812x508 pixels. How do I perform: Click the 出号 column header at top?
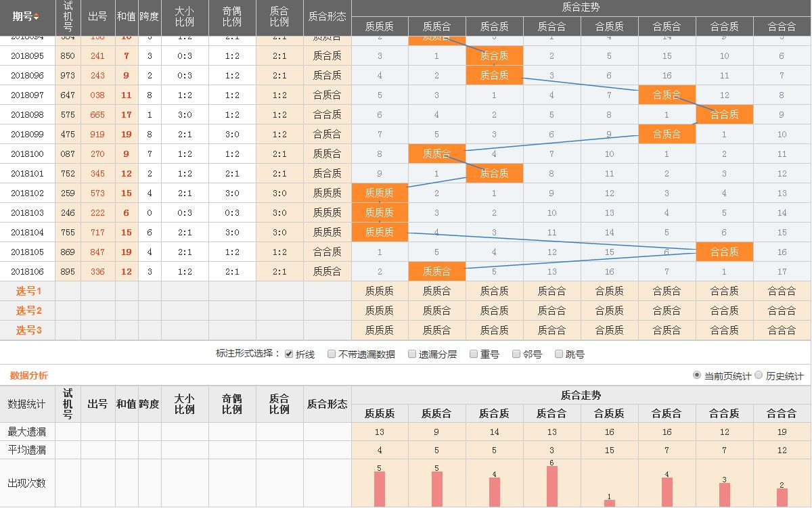coord(98,16)
